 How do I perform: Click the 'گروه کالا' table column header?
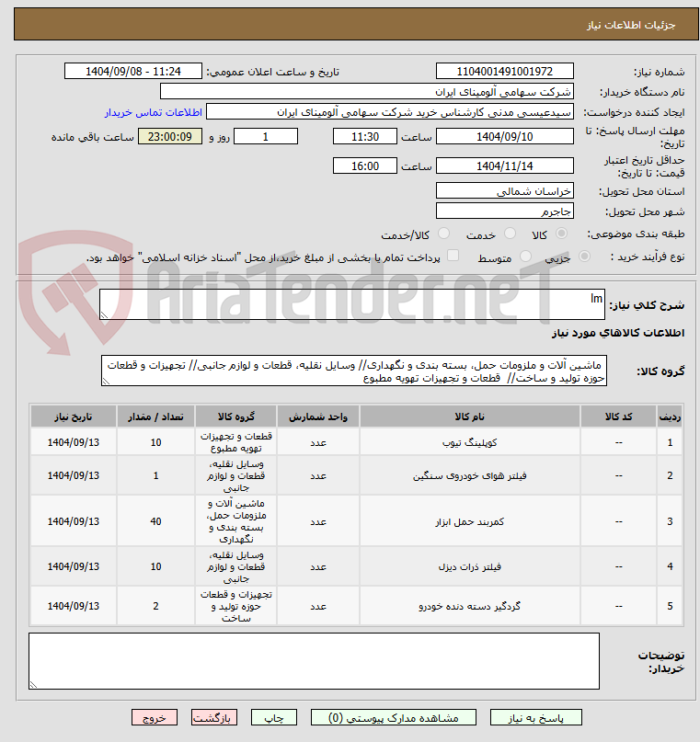(235, 417)
